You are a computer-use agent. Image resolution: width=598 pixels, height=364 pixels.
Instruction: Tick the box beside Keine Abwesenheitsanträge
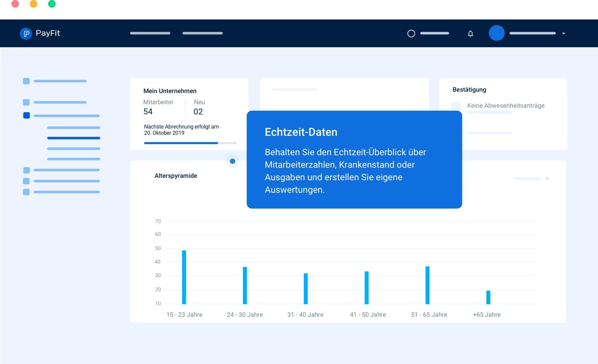[456, 106]
